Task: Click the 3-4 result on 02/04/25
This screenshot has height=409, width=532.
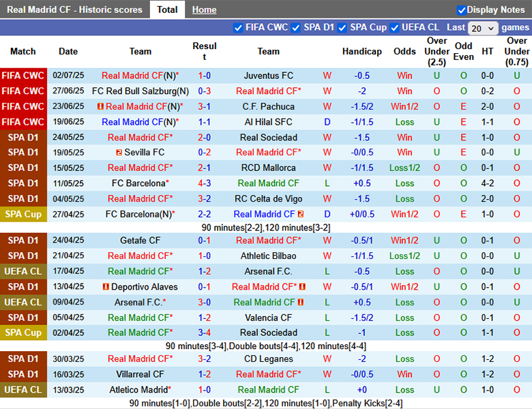Action: point(204,333)
